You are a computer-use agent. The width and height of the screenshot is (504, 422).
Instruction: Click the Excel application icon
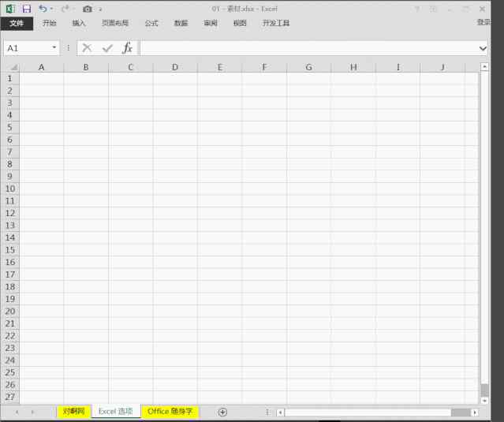point(10,9)
